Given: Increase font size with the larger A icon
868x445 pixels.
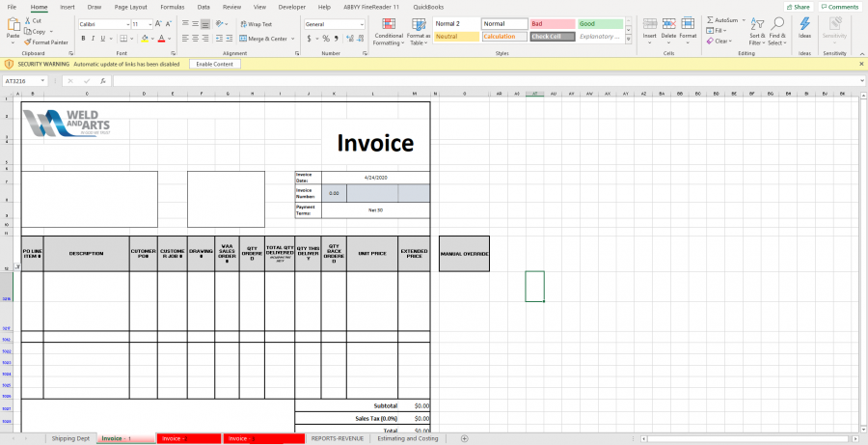Looking at the screenshot, I should 158,24.
